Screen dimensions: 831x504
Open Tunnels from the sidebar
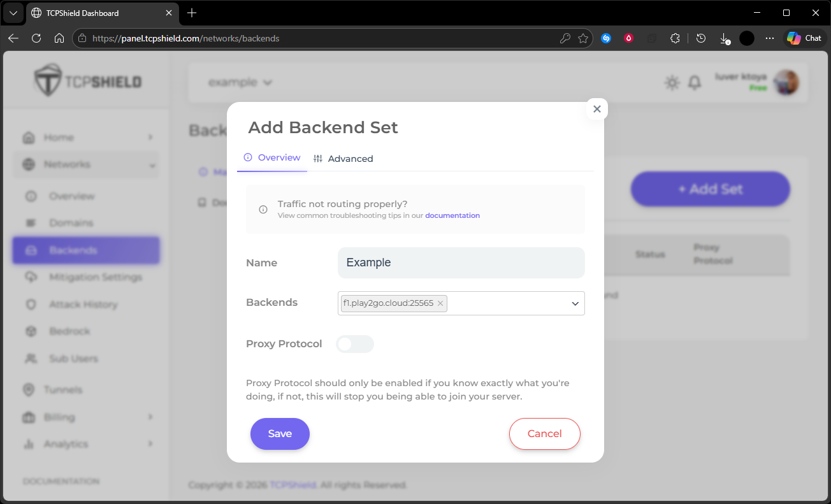(63, 389)
